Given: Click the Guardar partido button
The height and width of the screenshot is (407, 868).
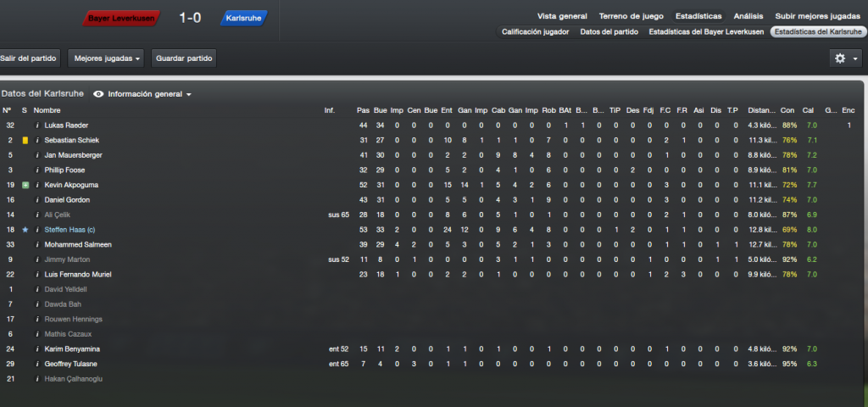Looking at the screenshot, I should click(184, 59).
